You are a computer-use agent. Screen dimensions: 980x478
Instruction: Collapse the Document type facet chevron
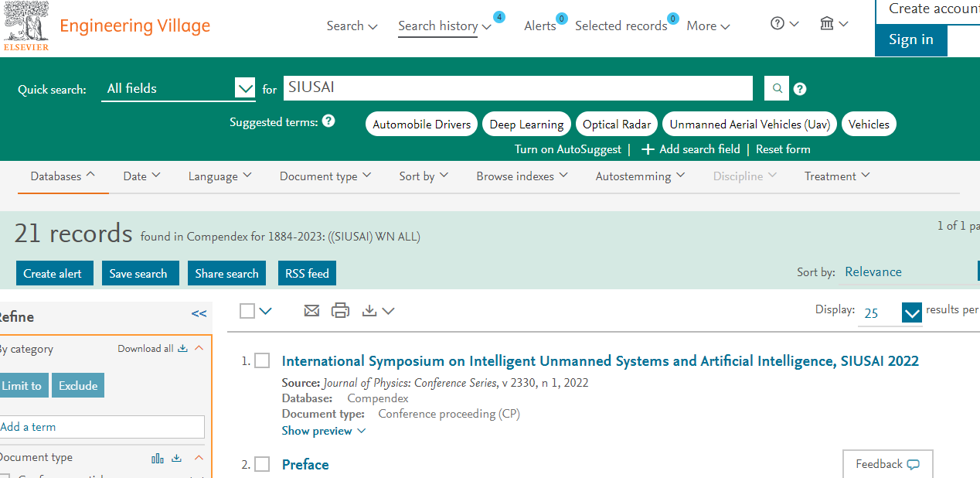coord(199,458)
